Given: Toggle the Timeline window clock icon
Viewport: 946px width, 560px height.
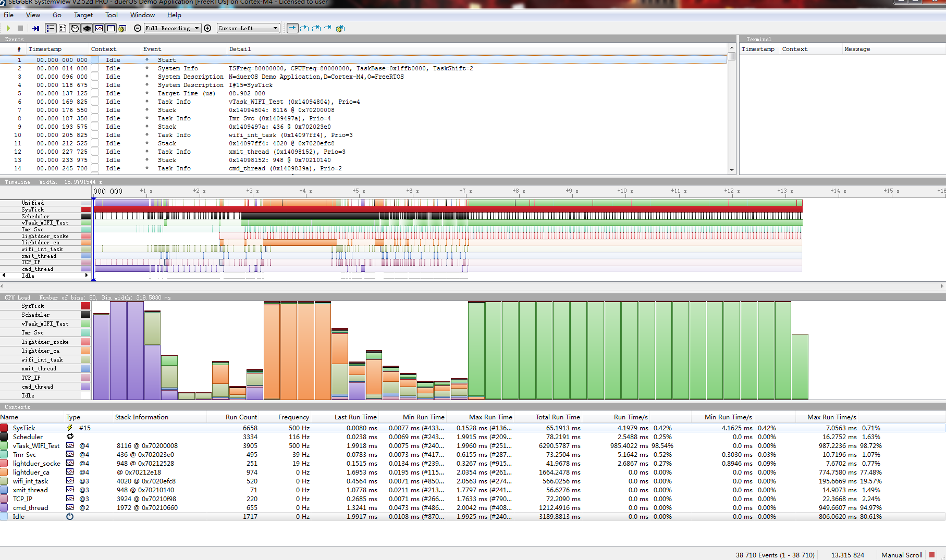Looking at the screenshot, I should click(75, 28).
